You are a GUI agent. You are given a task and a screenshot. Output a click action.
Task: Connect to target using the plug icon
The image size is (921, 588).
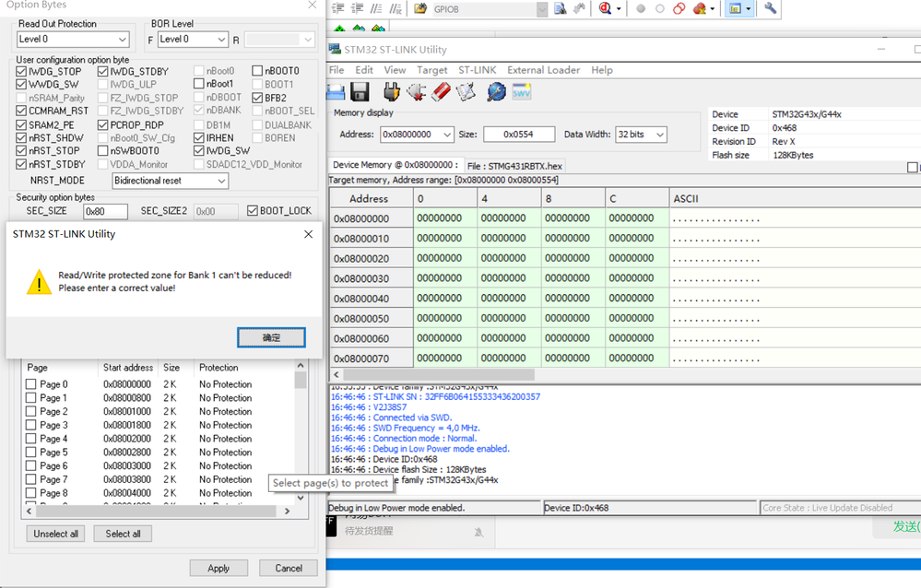(391, 92)
